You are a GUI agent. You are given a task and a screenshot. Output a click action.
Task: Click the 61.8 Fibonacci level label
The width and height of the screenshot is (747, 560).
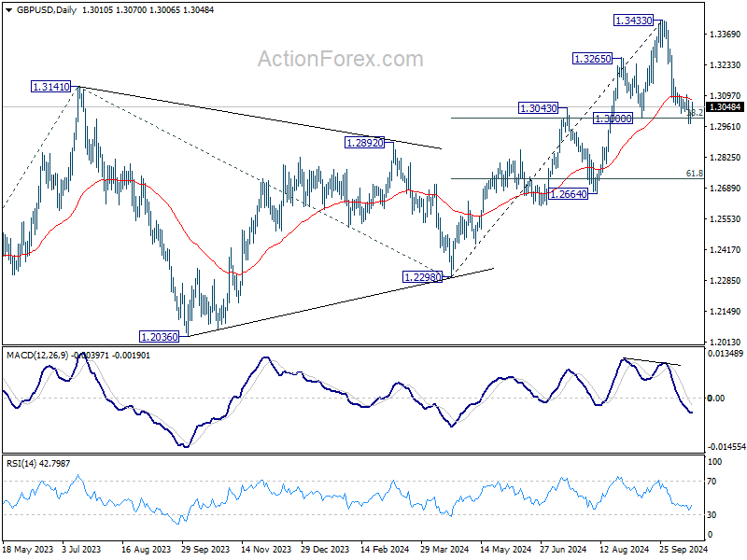pos(694,174)
